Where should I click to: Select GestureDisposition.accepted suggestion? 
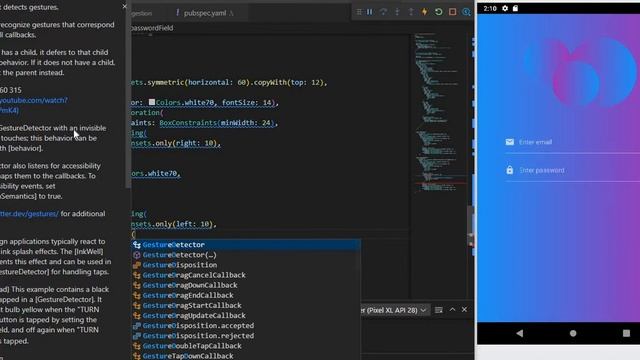[246, 326]
